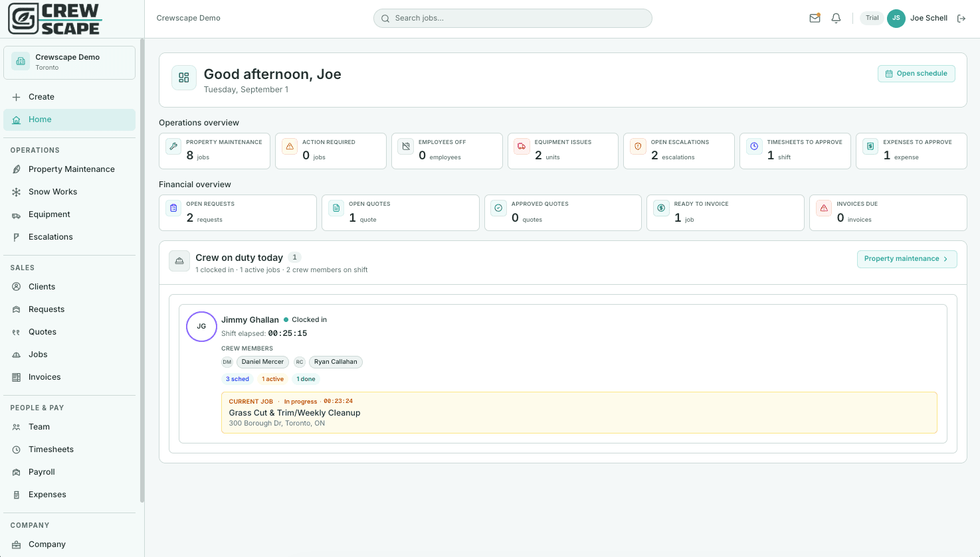Click the Invoices Due alert icon
This screenshot has width=980, height=557.
pos(824,208)
